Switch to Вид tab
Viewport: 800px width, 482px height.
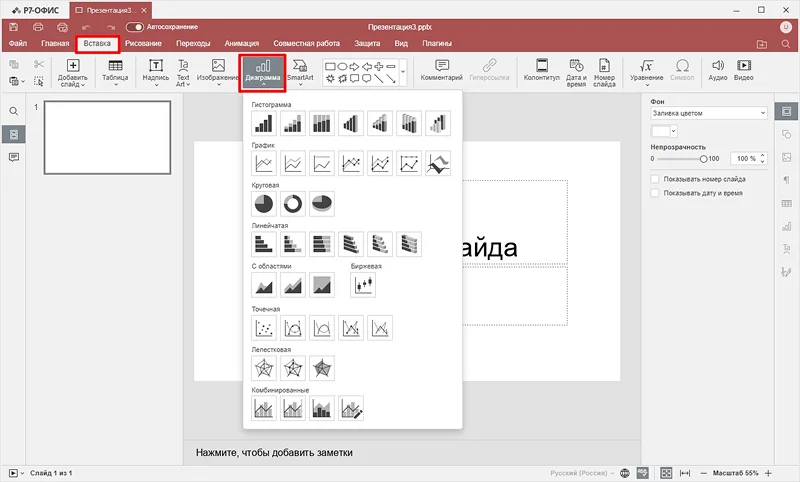click(x=401, y=43)
